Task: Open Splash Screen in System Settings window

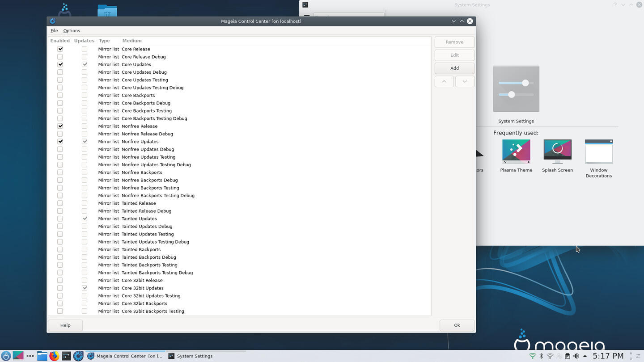Action: (557, 156)
